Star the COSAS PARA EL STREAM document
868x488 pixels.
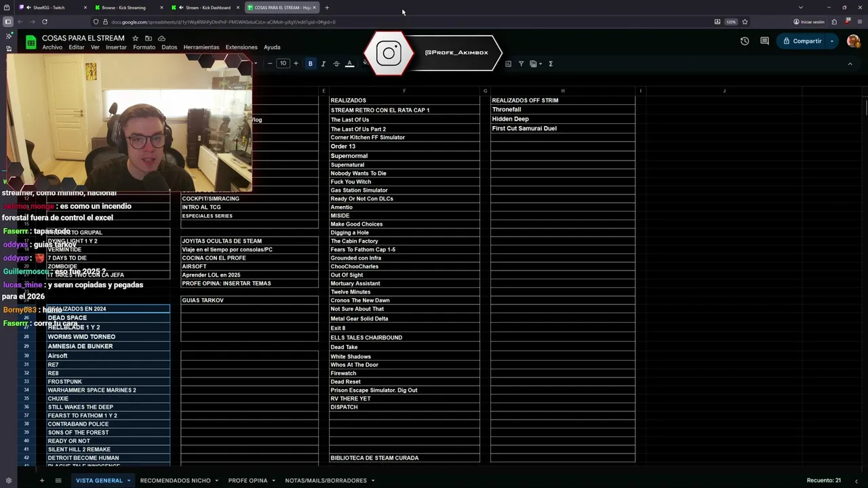136,39
